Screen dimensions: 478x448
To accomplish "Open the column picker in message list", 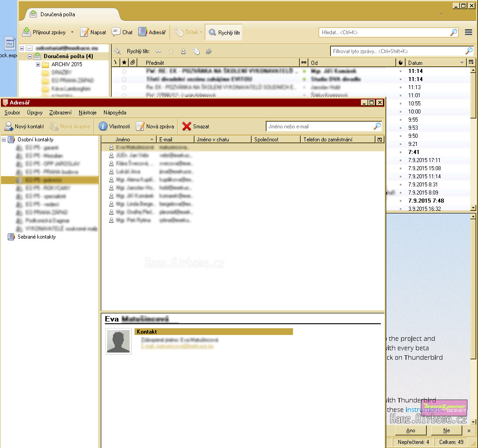I will point(471,62).
